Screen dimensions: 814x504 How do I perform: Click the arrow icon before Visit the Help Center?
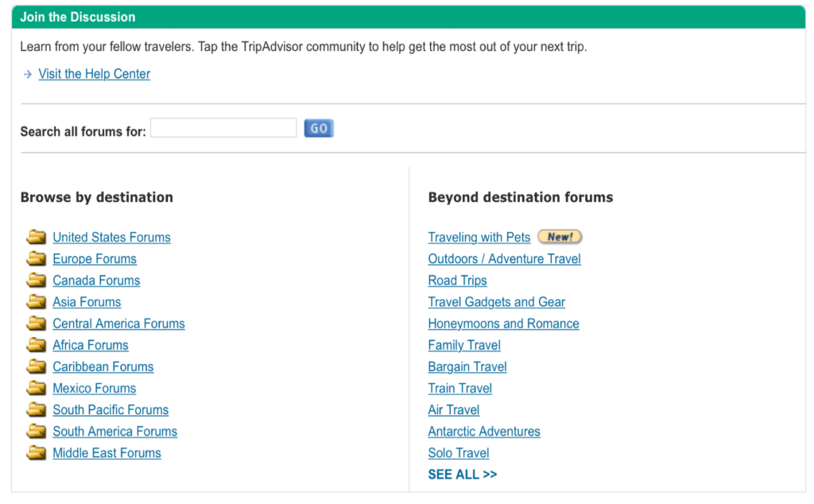tap(26, 74)
